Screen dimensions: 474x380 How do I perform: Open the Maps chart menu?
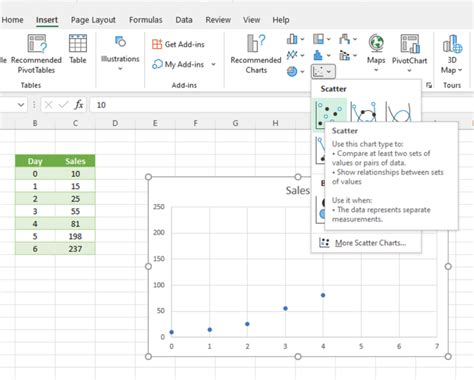pyautogui.click(x=376, y=53)
